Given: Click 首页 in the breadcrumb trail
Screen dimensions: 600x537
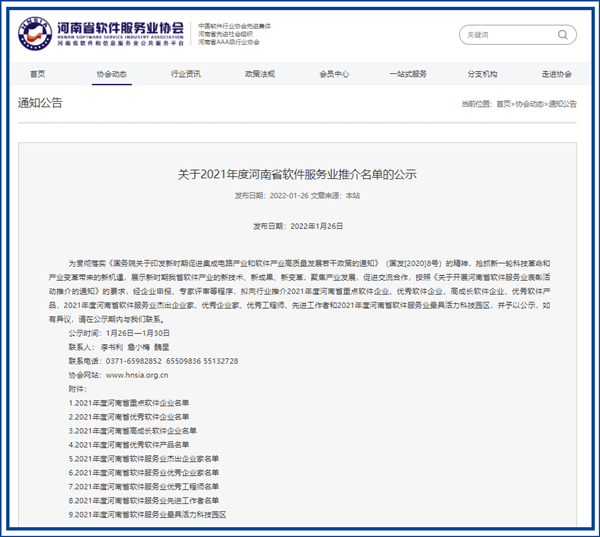Looking at the screenshot, I should click(504, 104).
